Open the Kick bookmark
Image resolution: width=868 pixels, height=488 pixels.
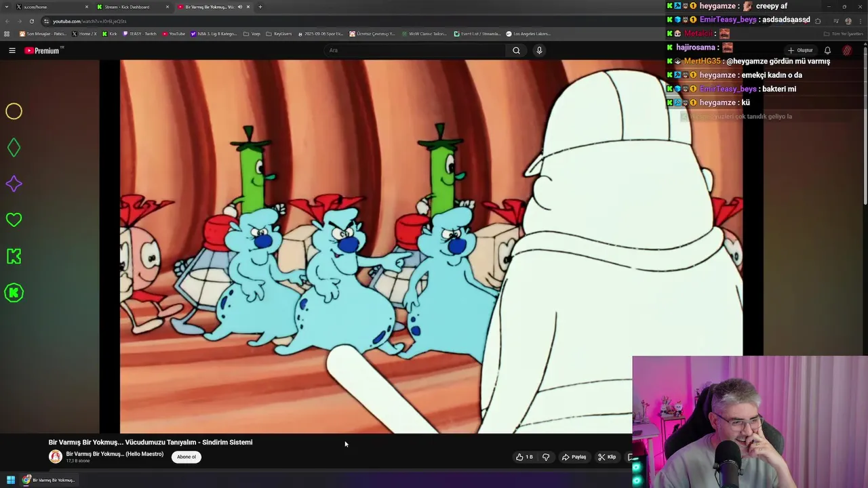click(x=110, y=33)
